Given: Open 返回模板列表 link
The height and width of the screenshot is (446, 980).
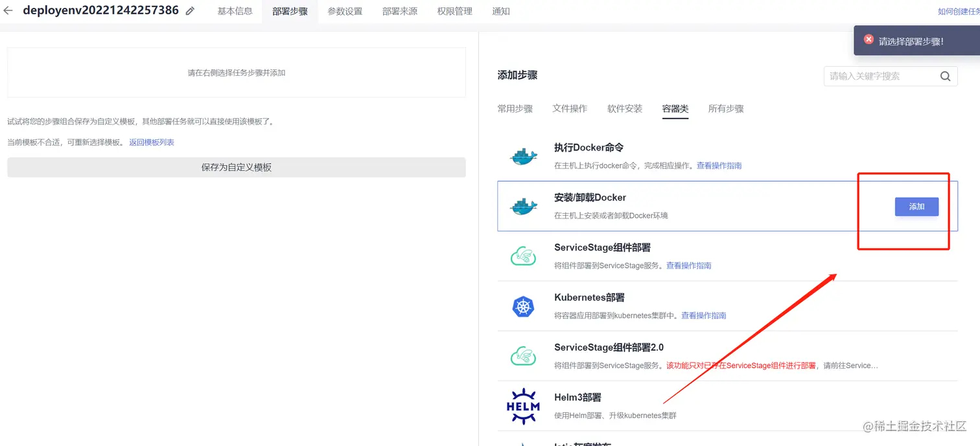Looking at the screenshot, I should [x=152, y=143].
